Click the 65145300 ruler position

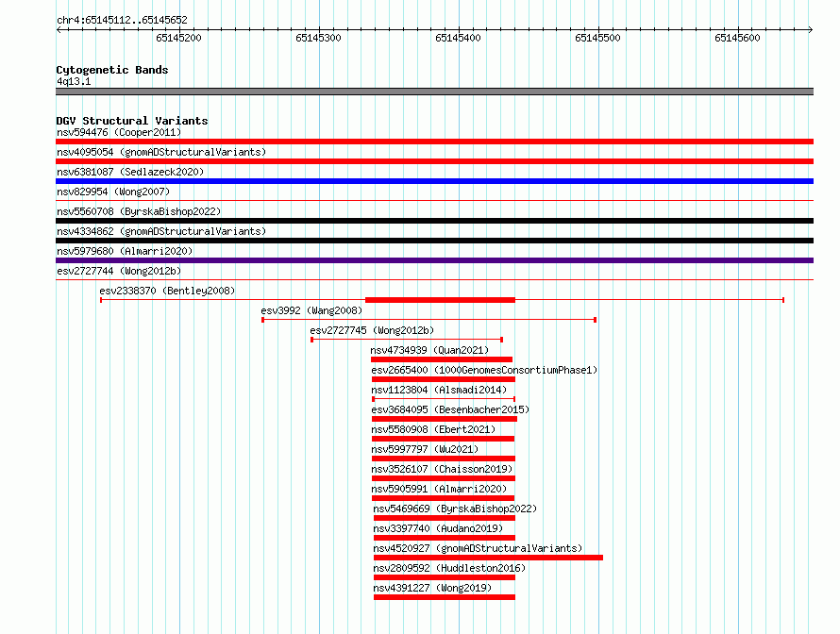tap(318, 38)
